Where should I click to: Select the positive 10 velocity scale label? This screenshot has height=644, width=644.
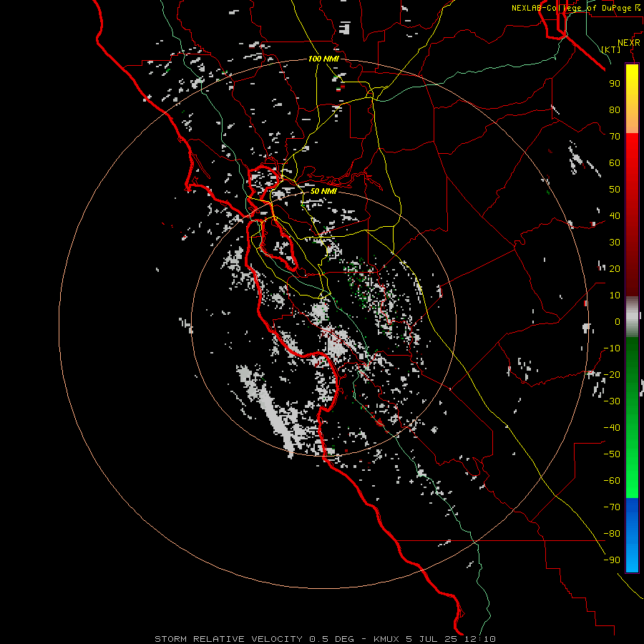tap(615, 296)
